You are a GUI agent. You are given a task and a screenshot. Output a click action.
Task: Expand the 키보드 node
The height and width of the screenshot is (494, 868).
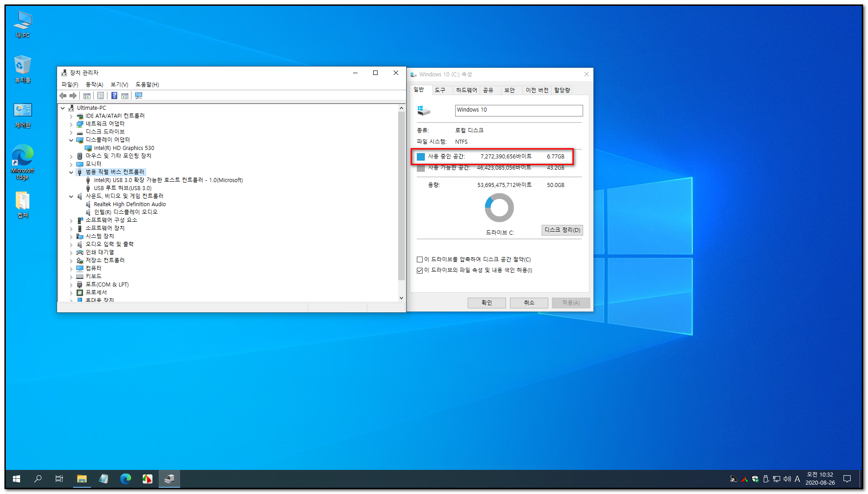coord(71,277)
